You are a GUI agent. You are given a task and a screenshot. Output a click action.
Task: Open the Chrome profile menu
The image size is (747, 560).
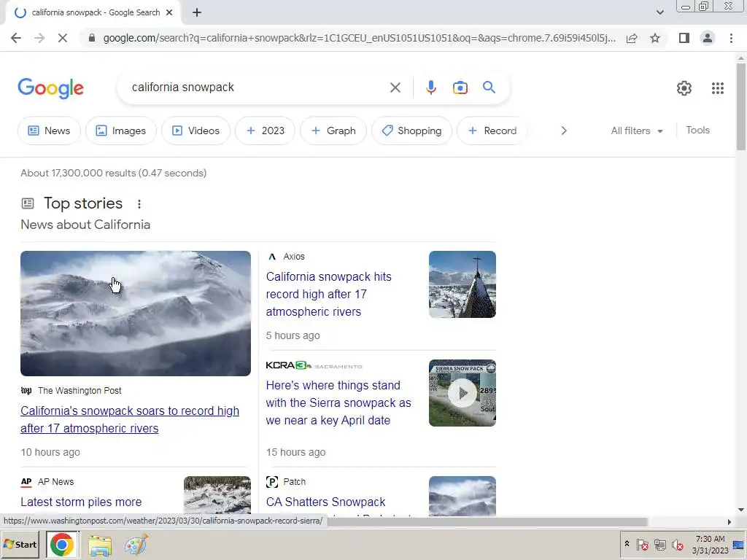point(708,38)
